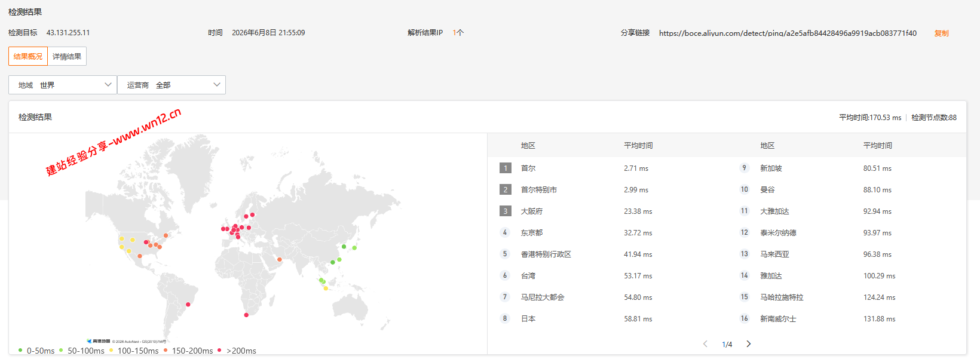Screen dimensions: 980x362
Task: Click the 检测节点数:88 summary
Action: pos(934,117)
